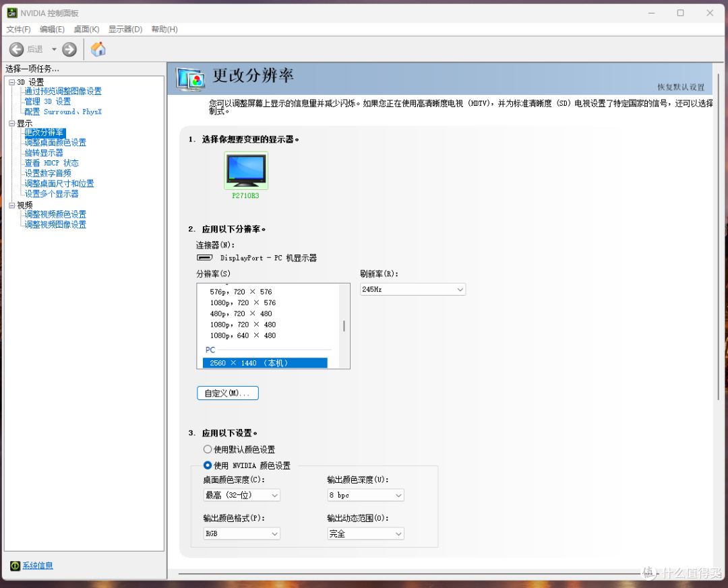
Task: Select 使用 NVIDIA 颜色设置 radio button
Action: pos(208,465)
